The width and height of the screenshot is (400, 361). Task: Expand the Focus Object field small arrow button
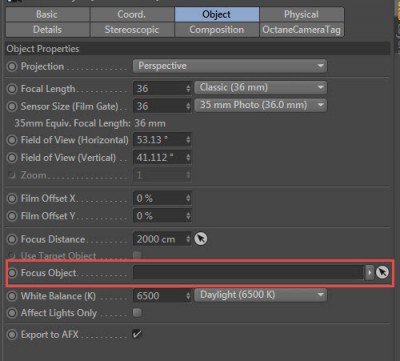tap(369, 273)
